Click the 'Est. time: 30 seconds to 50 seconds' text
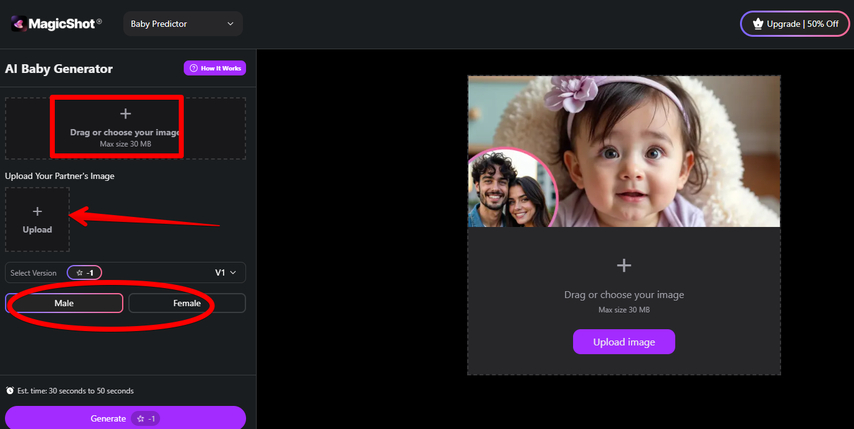The image size is (854, 429). point(75,391)
